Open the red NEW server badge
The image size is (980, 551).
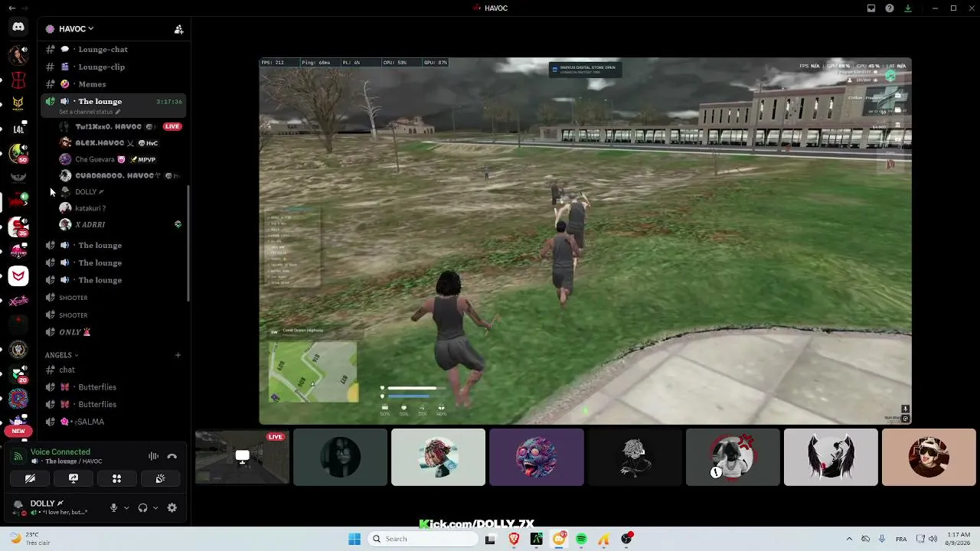(18, 431)
